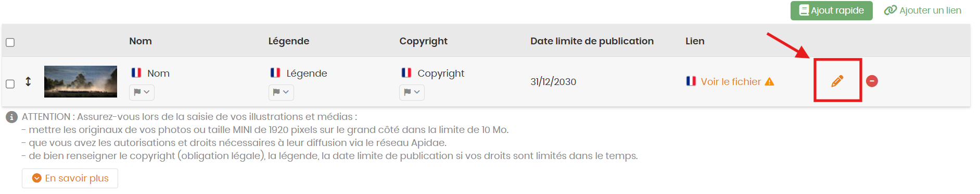
Task: Tick the select-all checkbox in header
Action: (10, 42)
